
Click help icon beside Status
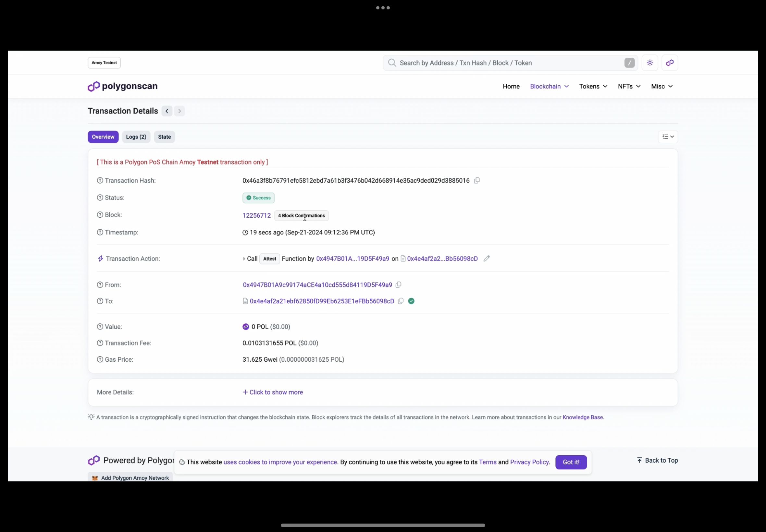click(x=100, y=198)
